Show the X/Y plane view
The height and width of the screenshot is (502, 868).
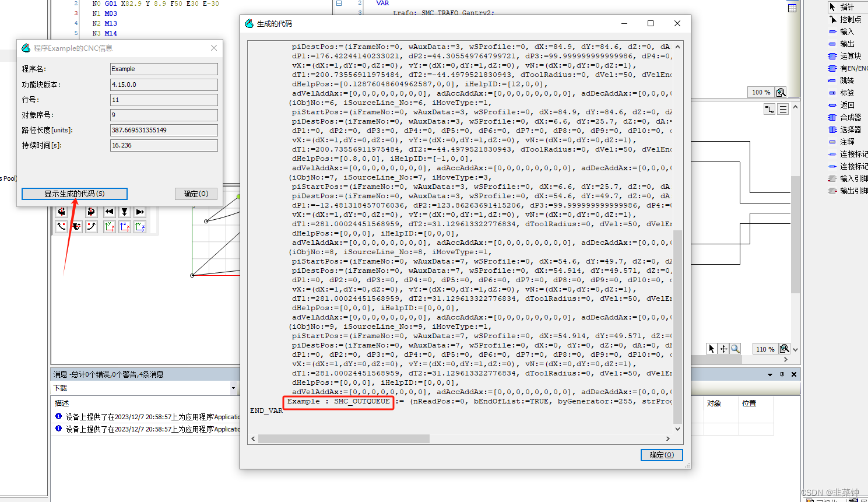tap(109, 227)
